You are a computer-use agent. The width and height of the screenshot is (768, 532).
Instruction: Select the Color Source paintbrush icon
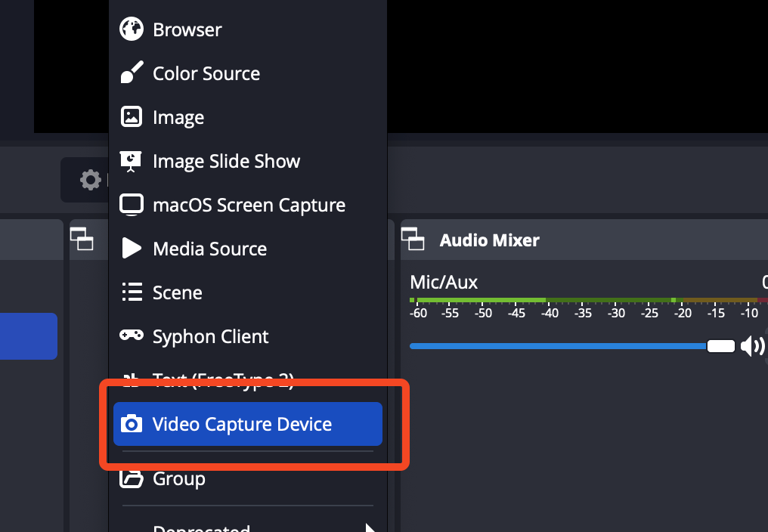point(132,73)
